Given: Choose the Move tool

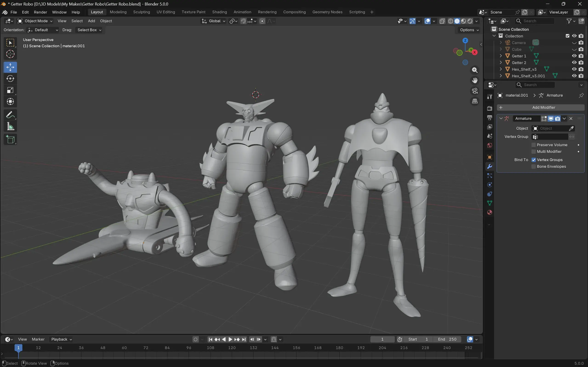Looking at the screenshot, I should [10, 67].
